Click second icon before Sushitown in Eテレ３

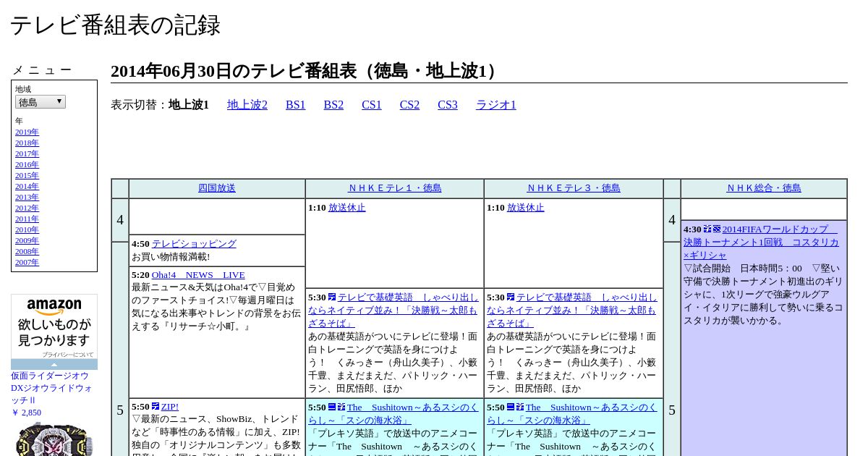click(x=520, y=407)
